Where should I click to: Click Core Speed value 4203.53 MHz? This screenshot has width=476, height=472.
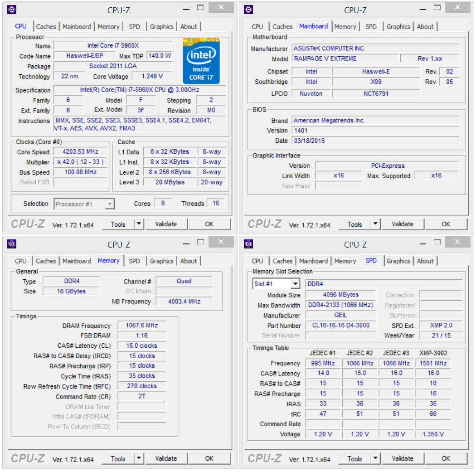[80, 151]
